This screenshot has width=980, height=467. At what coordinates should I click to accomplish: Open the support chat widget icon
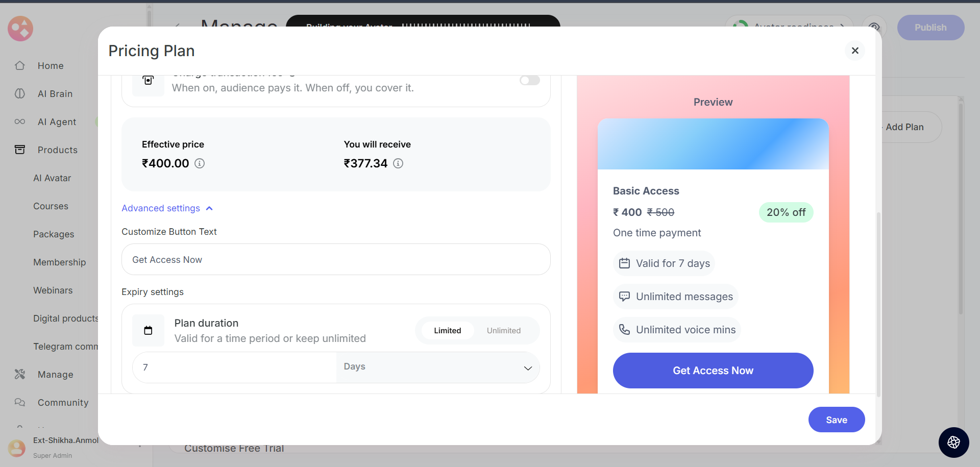tap(953, 442)
